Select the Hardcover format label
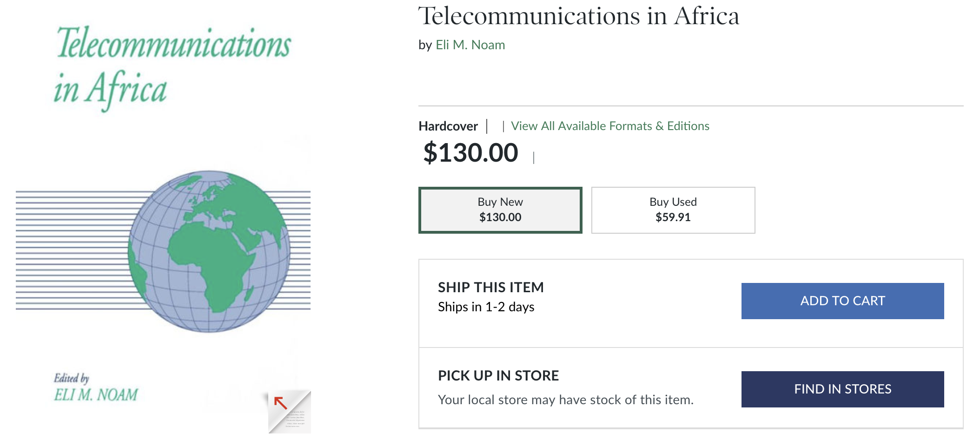This screenshot has width=980, height=446. (448, 126)
